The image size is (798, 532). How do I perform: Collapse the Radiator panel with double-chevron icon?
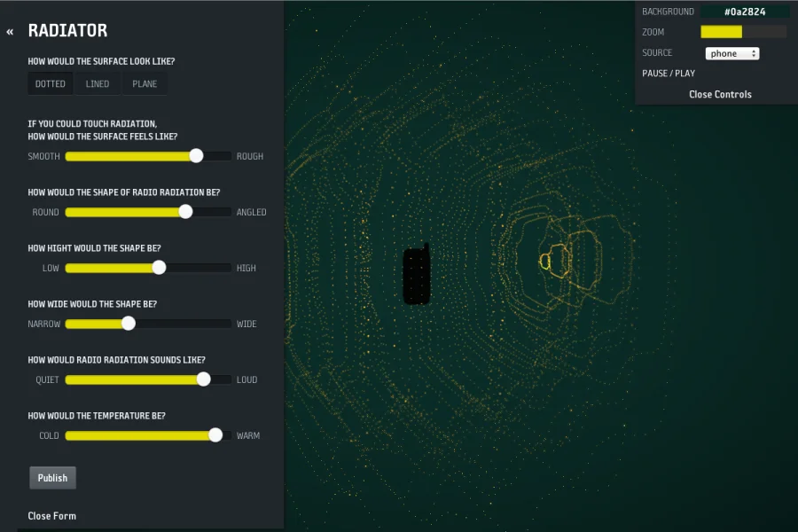(10, 32)
